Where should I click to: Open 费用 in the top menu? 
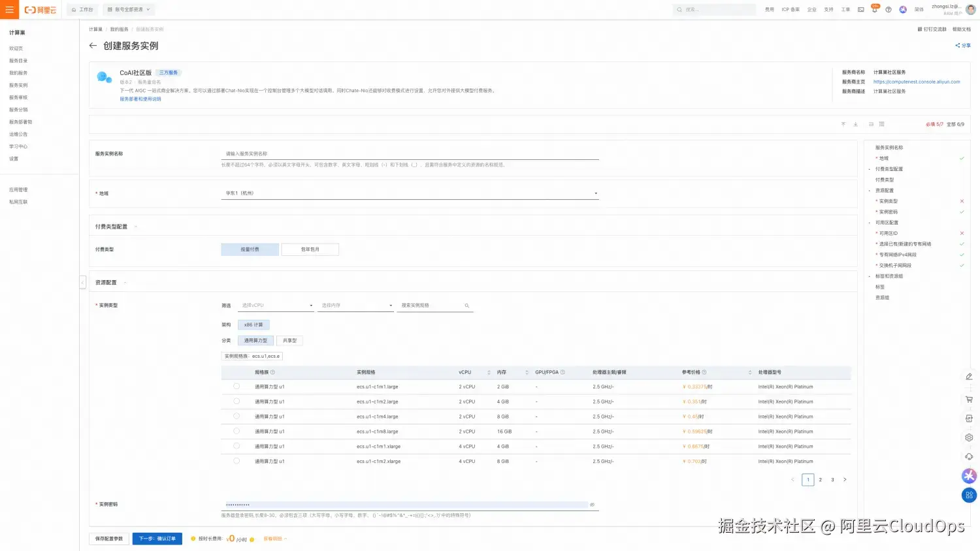point(770,10)
